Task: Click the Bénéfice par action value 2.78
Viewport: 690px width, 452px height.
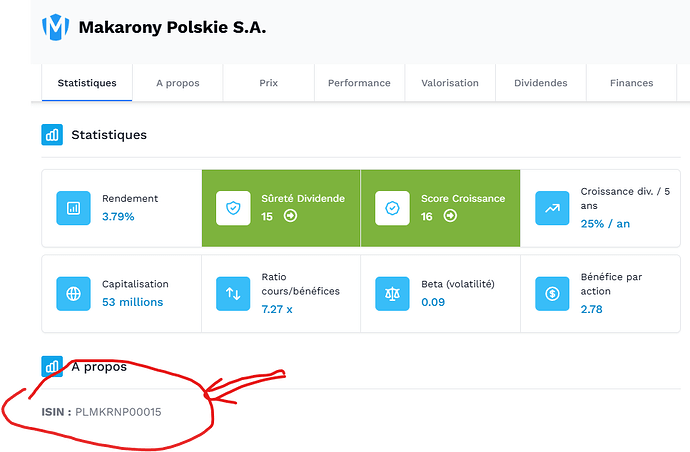Action: pyautogui.click(x=591, y=309)
